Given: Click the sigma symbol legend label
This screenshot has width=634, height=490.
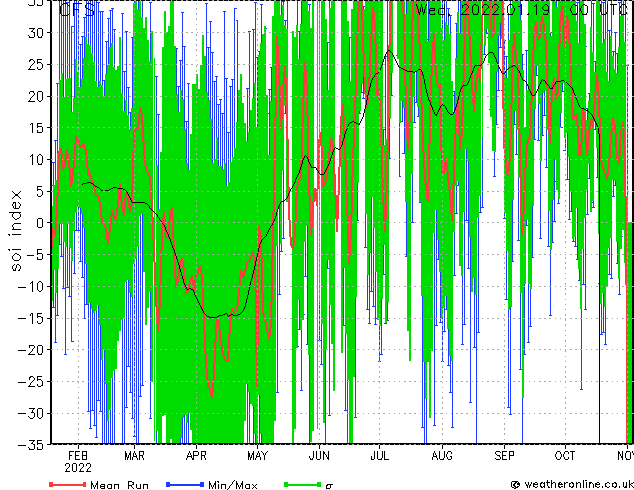Looking at the screenshot, I should [x=329, y=486].
